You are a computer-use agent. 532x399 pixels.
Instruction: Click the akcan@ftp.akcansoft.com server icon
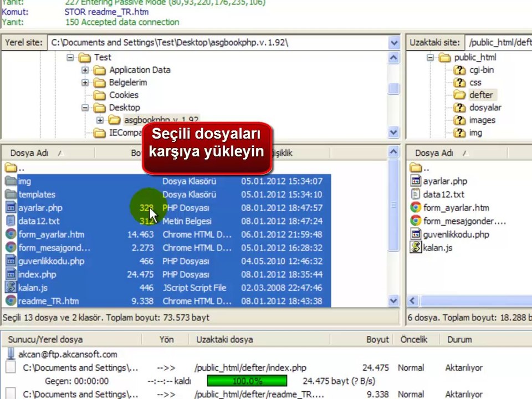point(11,354)
